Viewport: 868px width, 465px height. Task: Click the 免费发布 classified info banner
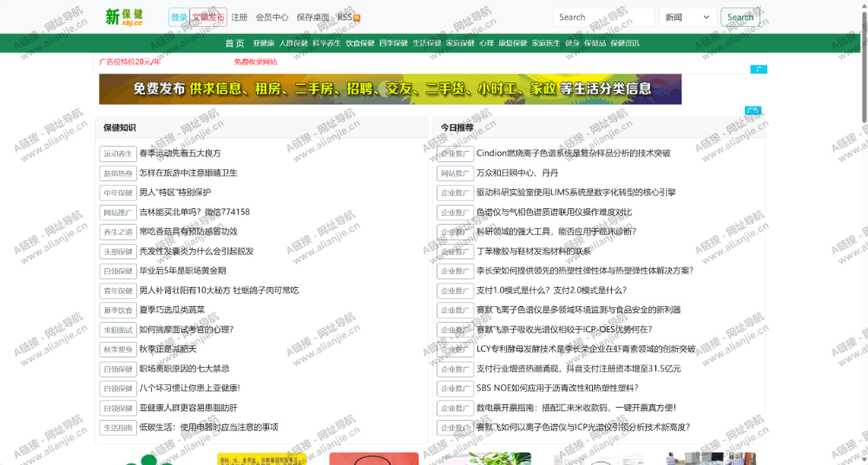pos(391,89)
